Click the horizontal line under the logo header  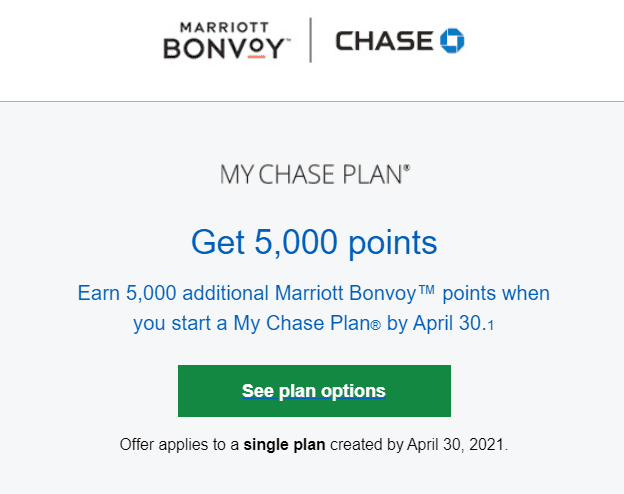(x=312, y=102)
